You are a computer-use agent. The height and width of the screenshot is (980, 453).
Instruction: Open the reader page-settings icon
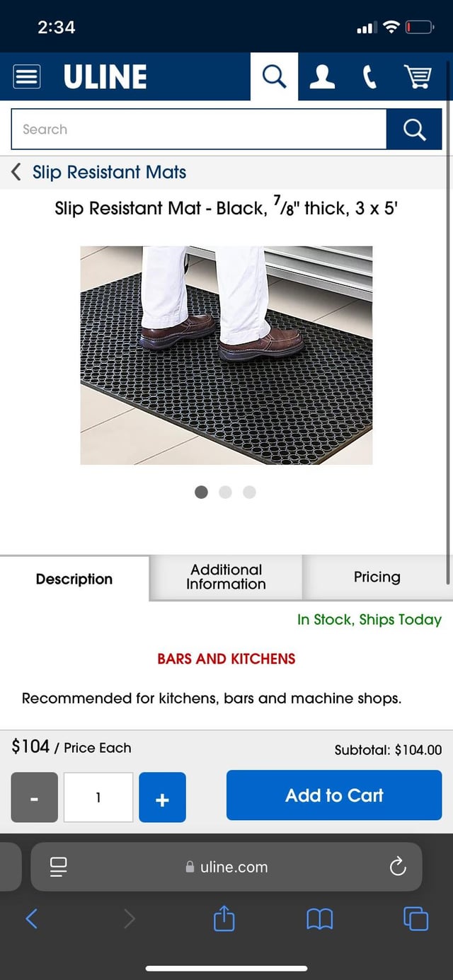pos(58,866)
